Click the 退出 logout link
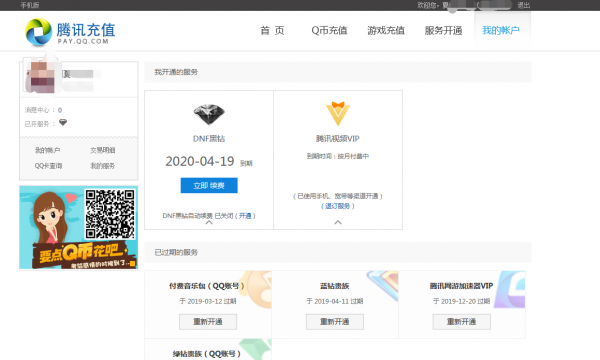 (523, 5)
